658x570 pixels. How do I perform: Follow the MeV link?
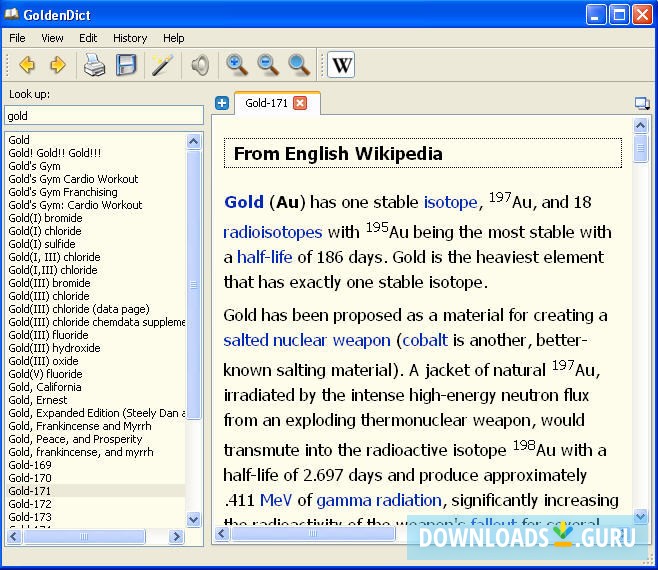pyautogui.click(x=276, y=500)
